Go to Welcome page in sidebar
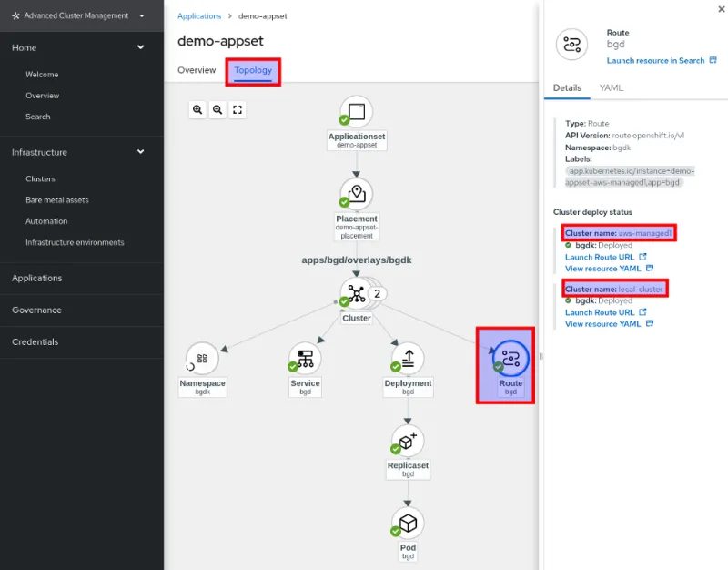 pos(42,75)
